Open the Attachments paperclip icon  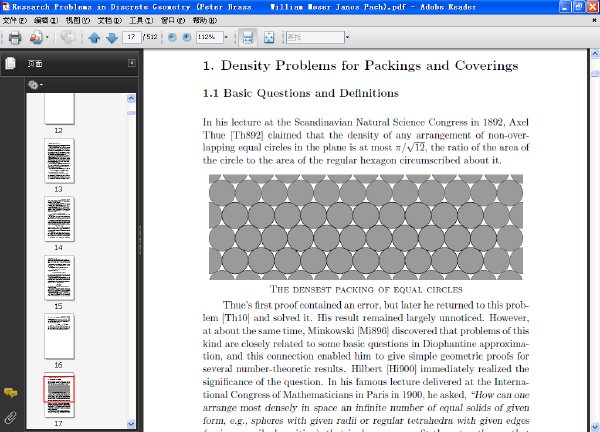pos(10,417)
